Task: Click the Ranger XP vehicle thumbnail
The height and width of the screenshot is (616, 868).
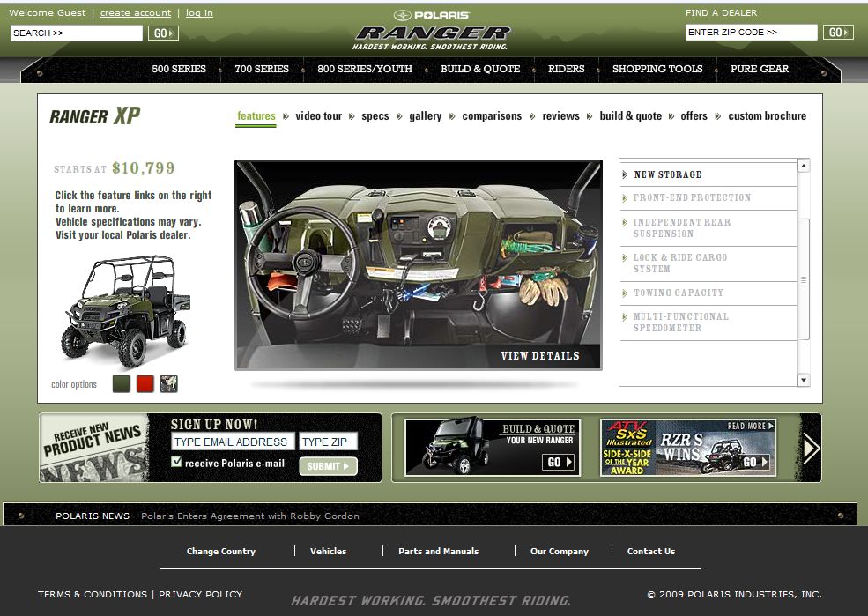Action: click(128, 311)
